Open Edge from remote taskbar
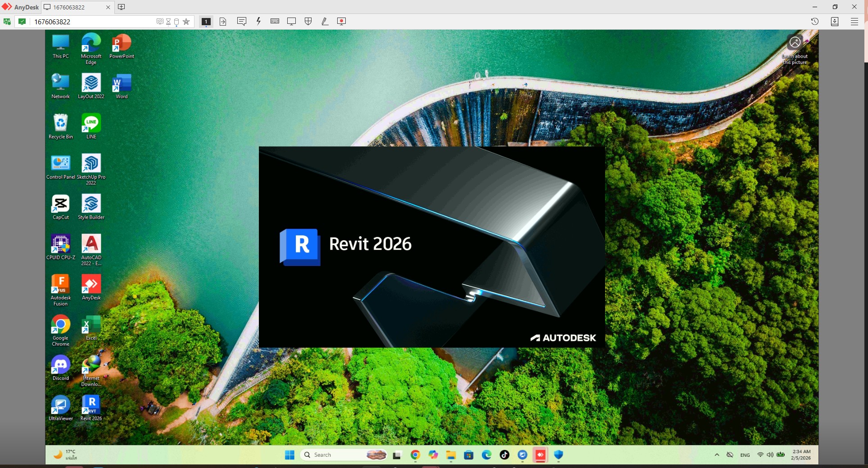868x468 pixels. (x=487, y=455)
